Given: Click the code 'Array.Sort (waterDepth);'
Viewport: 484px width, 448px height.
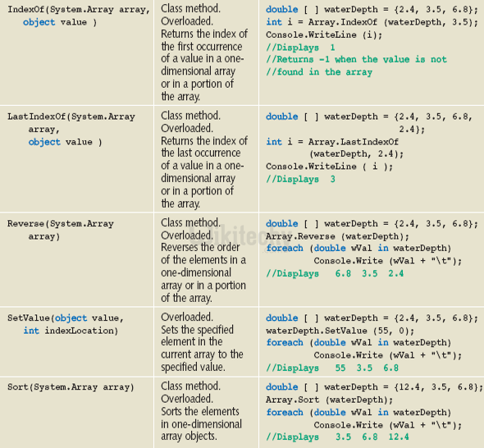Looking at the screenshot, I should (x=330, y=400).
